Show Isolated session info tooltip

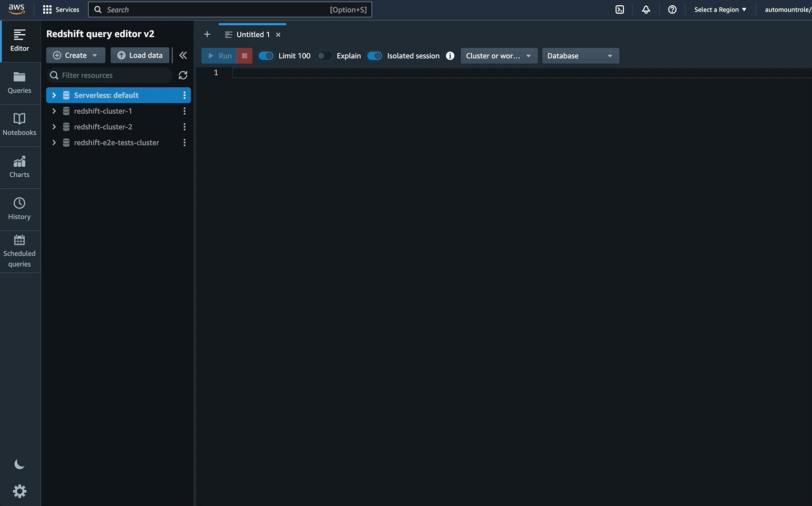pyautogui.click(x=450, y=56)
